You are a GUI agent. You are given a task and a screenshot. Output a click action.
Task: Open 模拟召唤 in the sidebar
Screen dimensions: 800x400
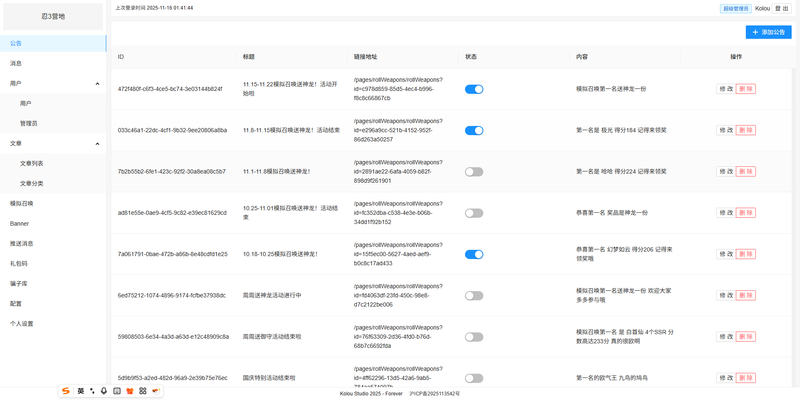(53, 204)
